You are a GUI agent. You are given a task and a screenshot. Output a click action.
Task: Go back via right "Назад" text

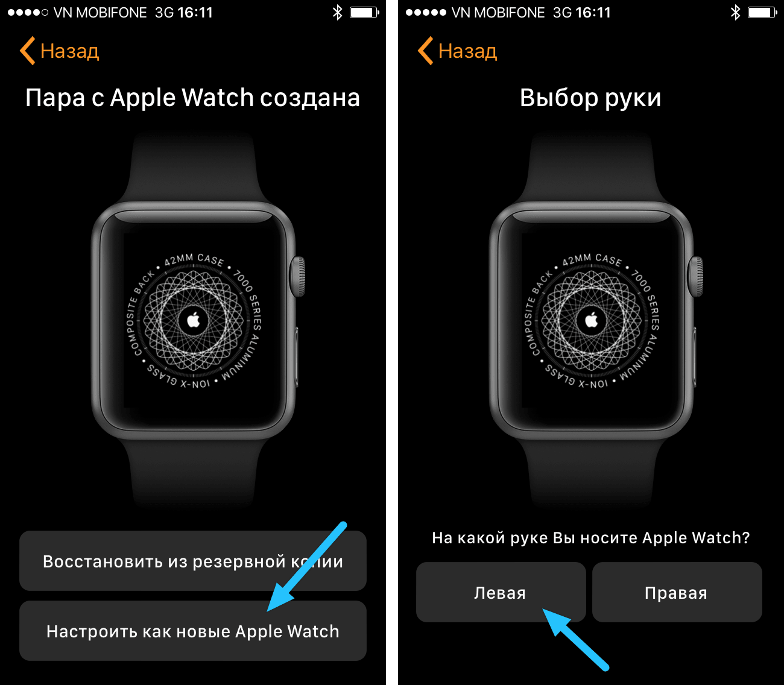coord(467,51)
